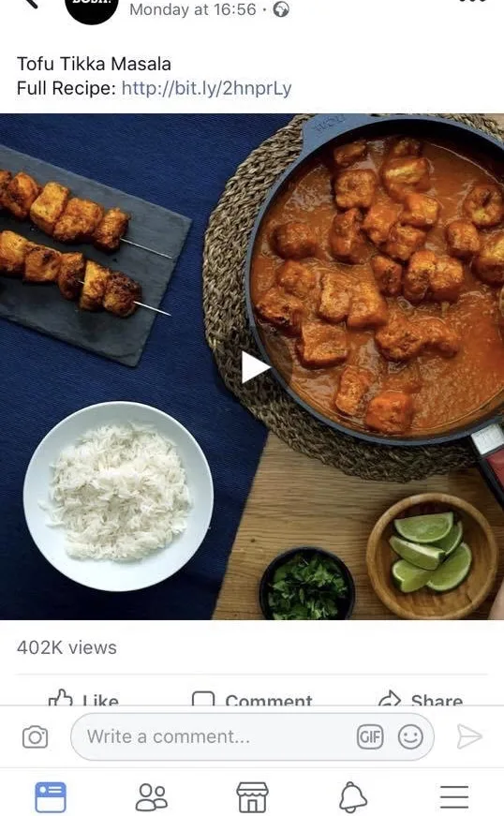Open the hamburger menu tab
The image size is (504, 816).
click(454, 796)
